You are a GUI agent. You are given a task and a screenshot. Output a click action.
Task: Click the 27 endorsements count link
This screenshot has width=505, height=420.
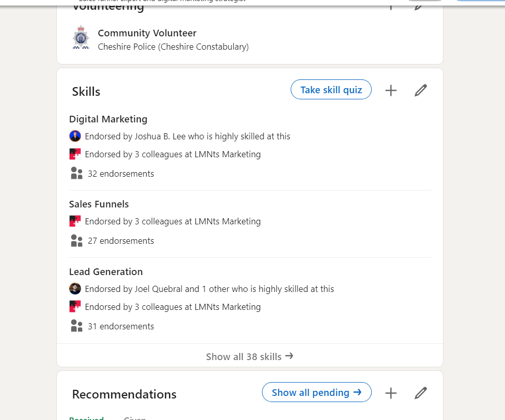coord(120,241)
